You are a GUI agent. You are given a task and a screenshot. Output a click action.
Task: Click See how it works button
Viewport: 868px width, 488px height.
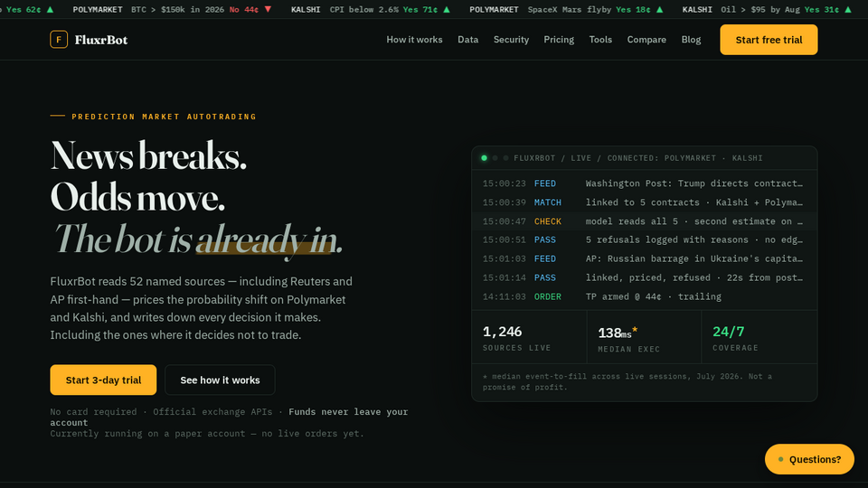tap(220, 380)
